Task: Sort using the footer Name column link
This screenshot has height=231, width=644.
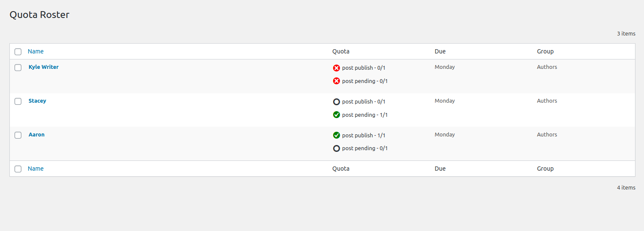Action: [35, 169]
